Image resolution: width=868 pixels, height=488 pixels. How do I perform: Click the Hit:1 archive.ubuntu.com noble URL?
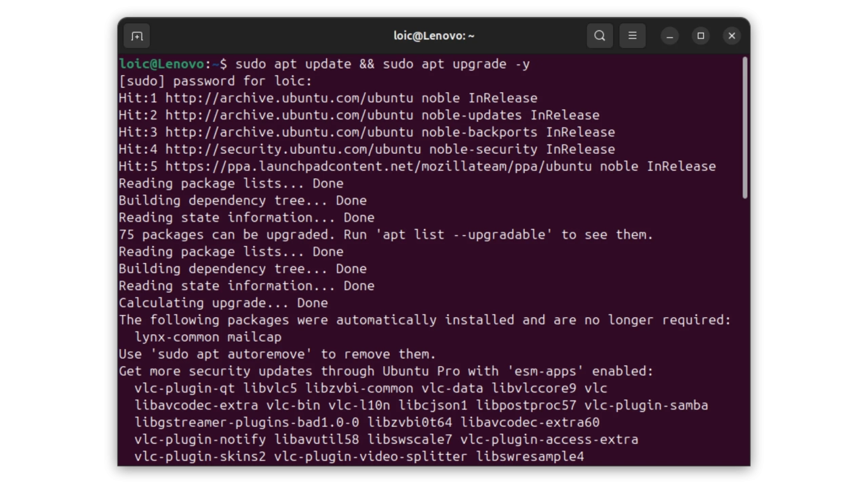click(x=289, y=98)
